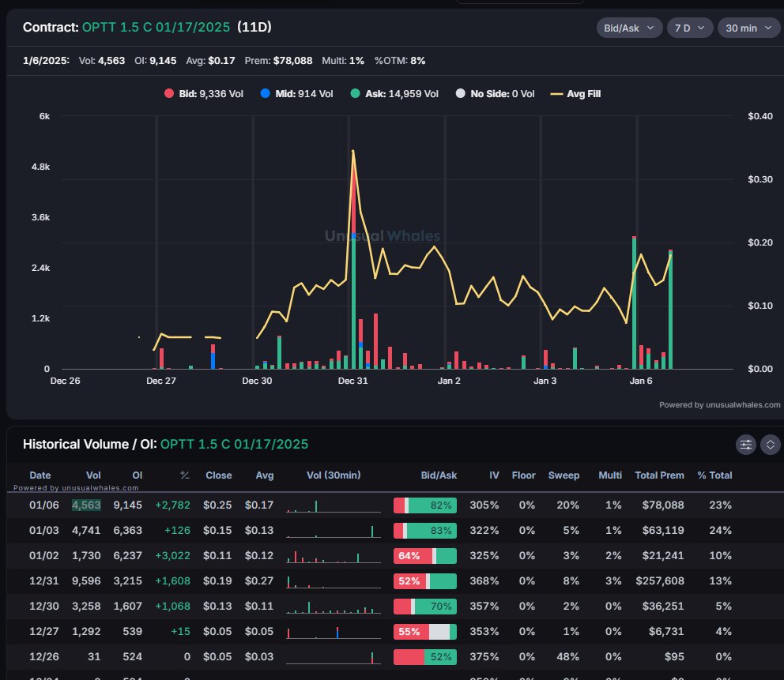The height and width of the screenshot is (680, 784).
Task: Open the table filter sliders icon
Action: click(745, 445)
